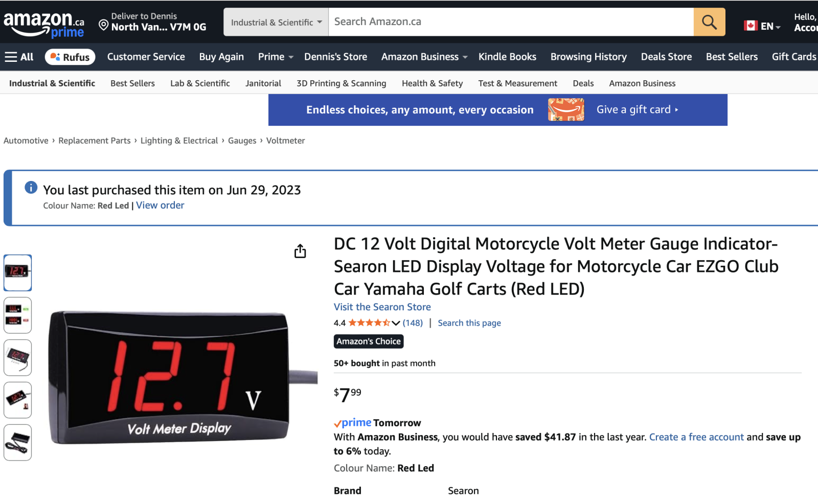The image size is (818, 504).
Task: Select the last thumbnail showing the cable
Action: point(18,442)
